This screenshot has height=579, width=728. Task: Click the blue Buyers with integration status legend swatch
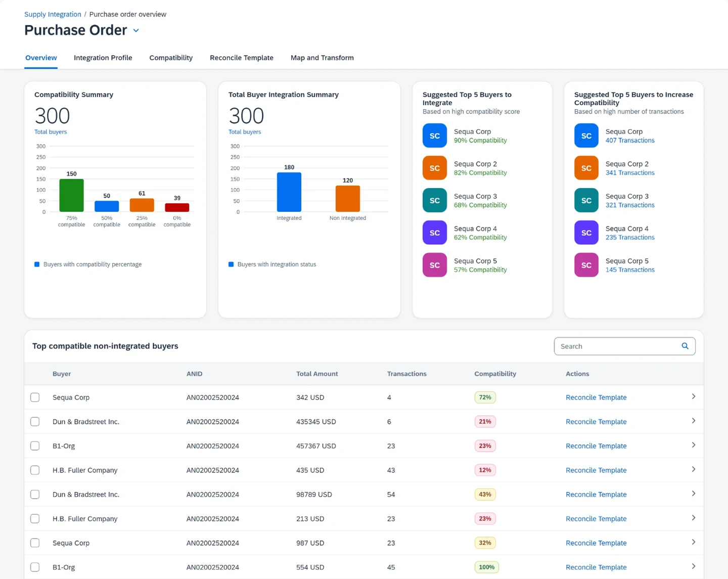coord(231,264)
